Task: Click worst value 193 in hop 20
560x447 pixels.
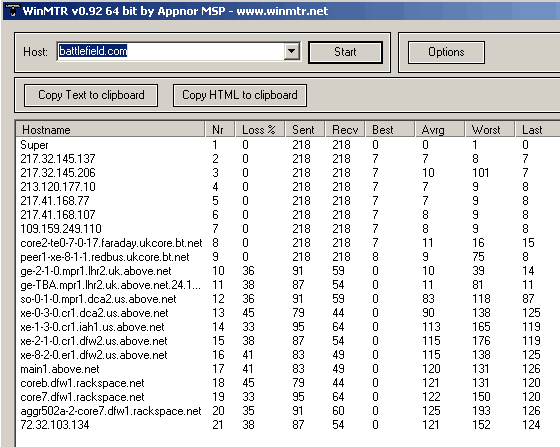Action: click(481, 411)
